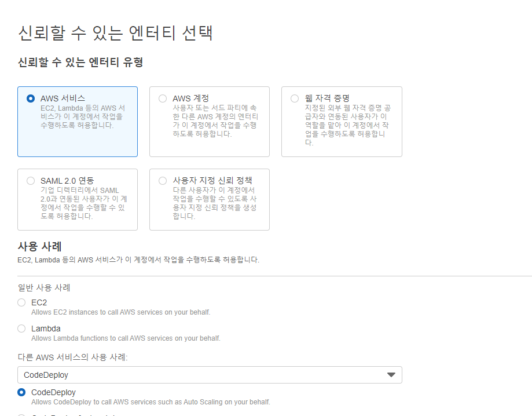Image resolution: width=532 pixels, height=416 pixels.
Task: Select the SAML 2.0 연동 radio button
Action: (x=31, y=181)
